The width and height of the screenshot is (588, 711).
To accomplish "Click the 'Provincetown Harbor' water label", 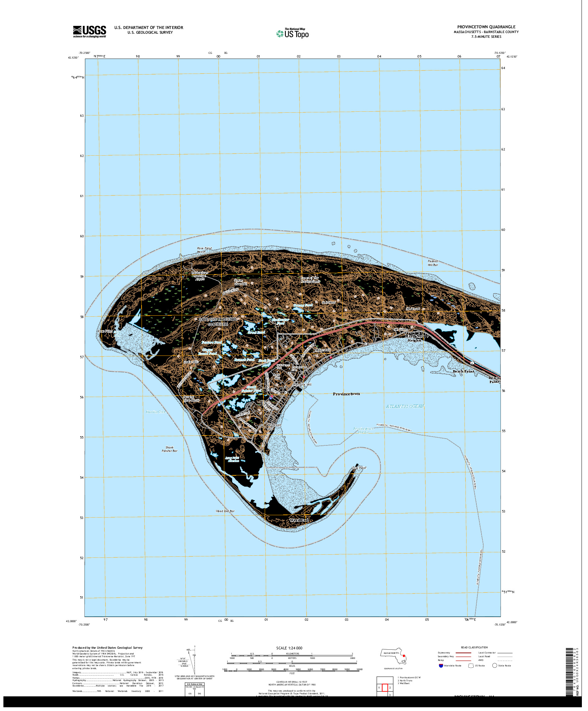I will coord(363,430).
